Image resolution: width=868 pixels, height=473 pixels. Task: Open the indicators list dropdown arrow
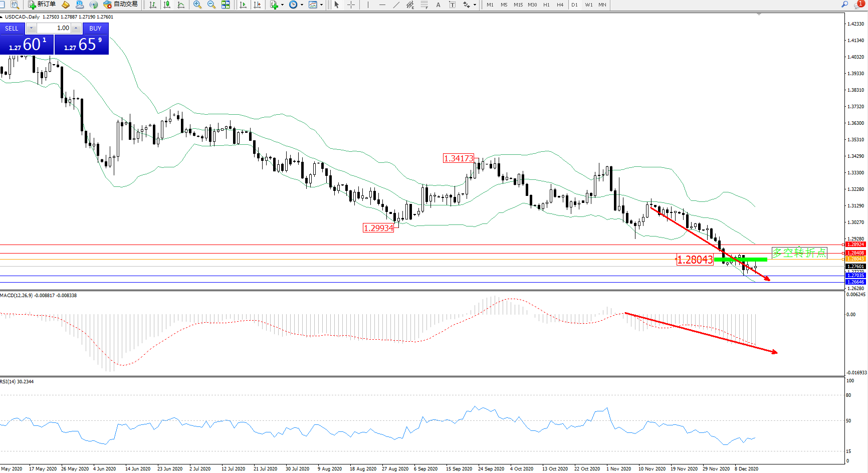pyautogui.click(x=283, y=5)
